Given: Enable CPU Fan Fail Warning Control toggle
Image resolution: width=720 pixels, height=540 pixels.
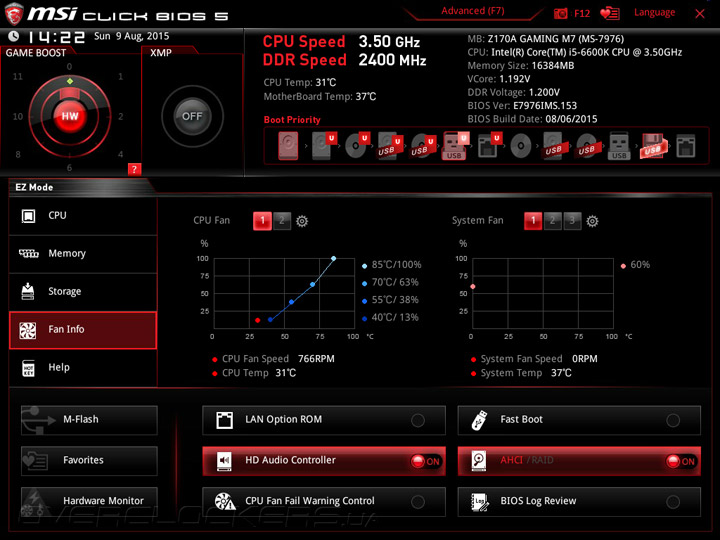Looking at the screenshot, I should point(418,502).
